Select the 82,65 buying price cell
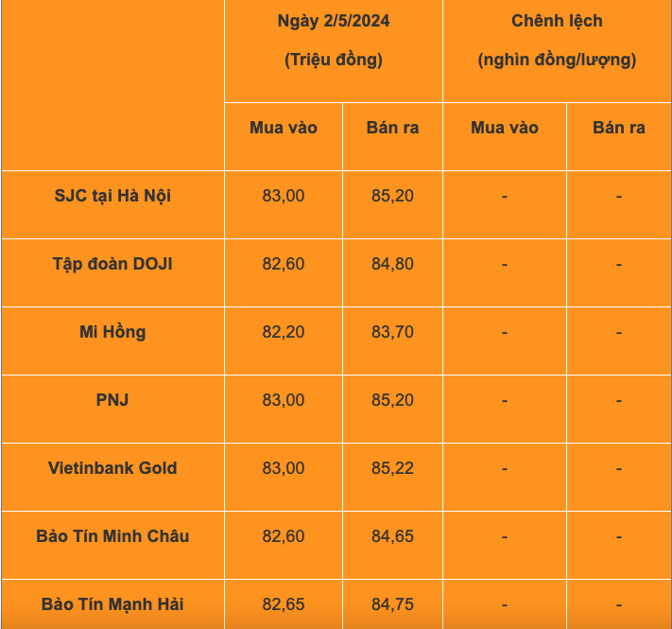The image size is (672, 629). point(284,604)
